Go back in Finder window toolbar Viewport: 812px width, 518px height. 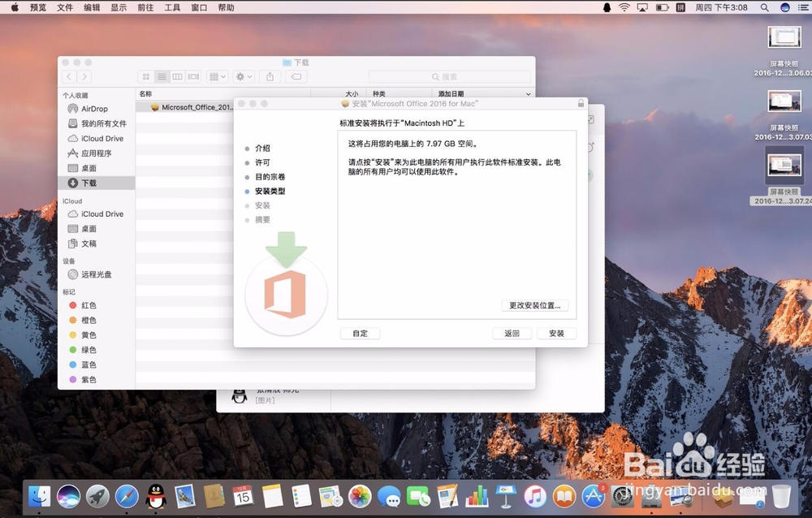69,76
